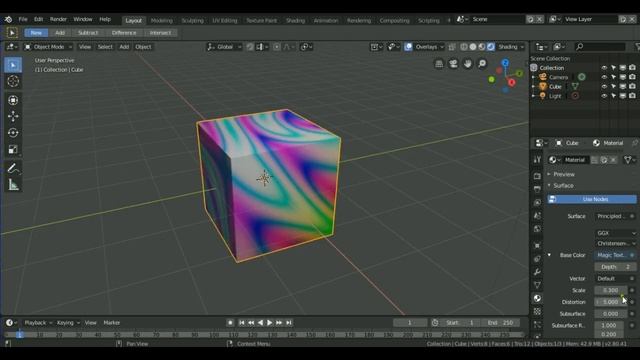Click the pan view hand icon

467,64
